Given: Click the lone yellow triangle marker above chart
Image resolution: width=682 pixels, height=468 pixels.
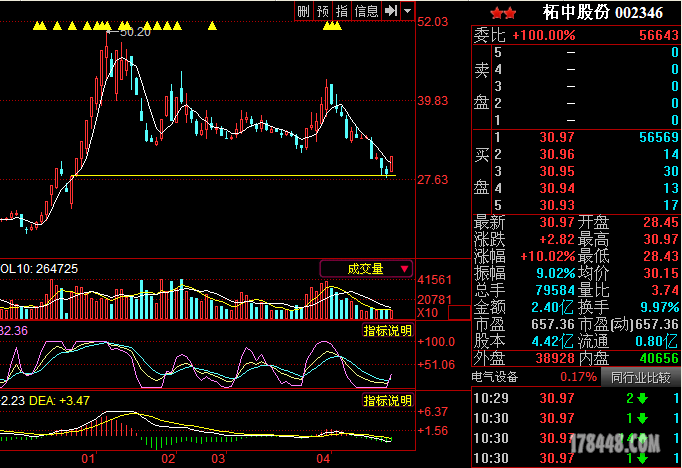Looking at the screenshot, I should click(x=212, y=25).
